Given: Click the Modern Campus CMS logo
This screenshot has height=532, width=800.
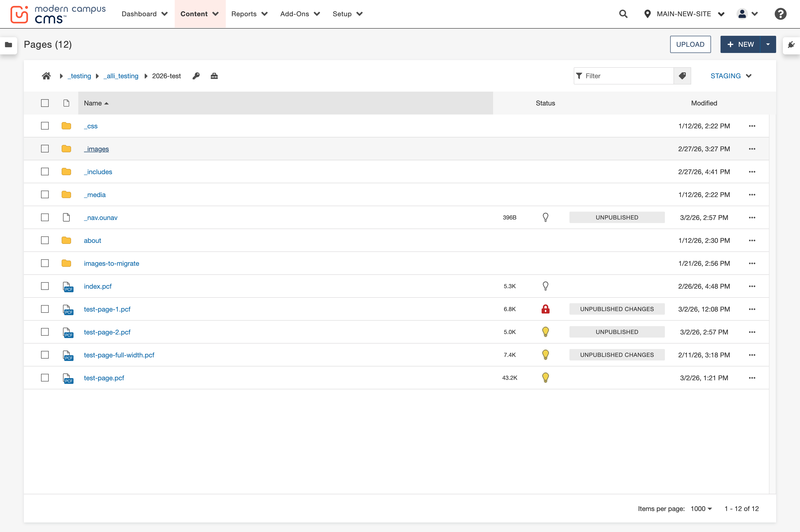Looking at the screenshot, I should (58, 14).
